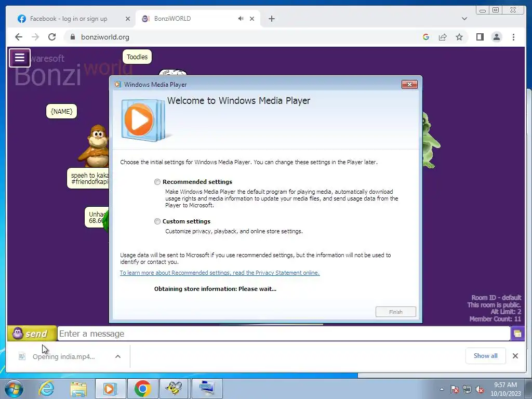Open the volume tray icon
Screen dimensions: 532x399
tap(480, 389)
